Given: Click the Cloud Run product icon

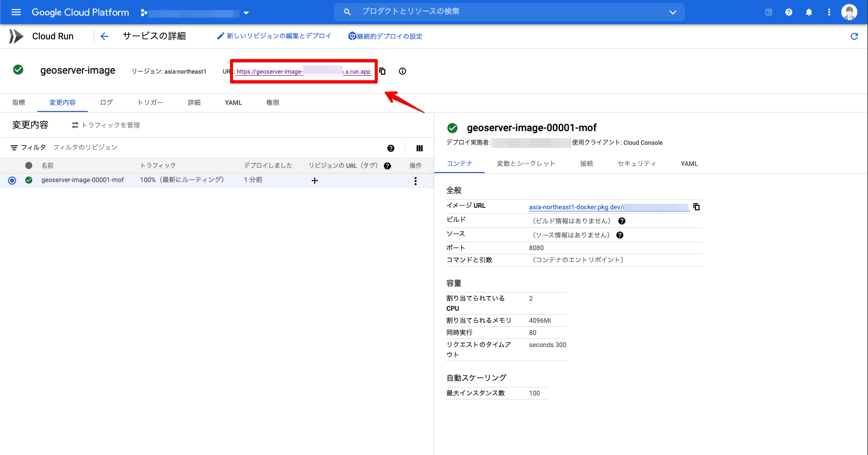Looking at the screenshot, I should (x=16, y=36).
